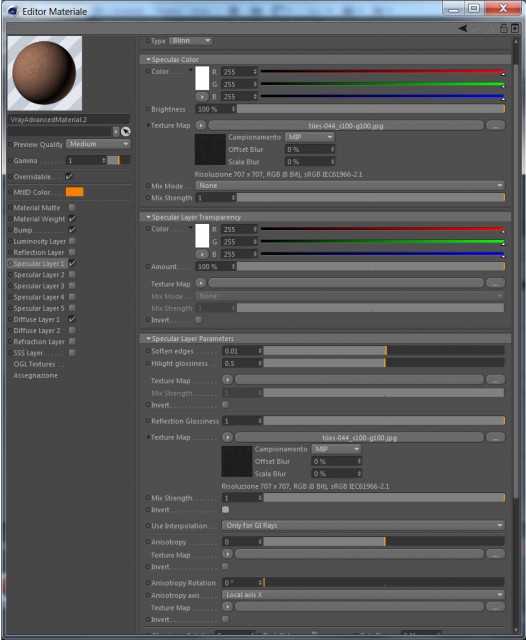The height and width of the screenshot is (640, 526).
Task: Open the Type Blinn dropdown
Action: pos(191,40)
